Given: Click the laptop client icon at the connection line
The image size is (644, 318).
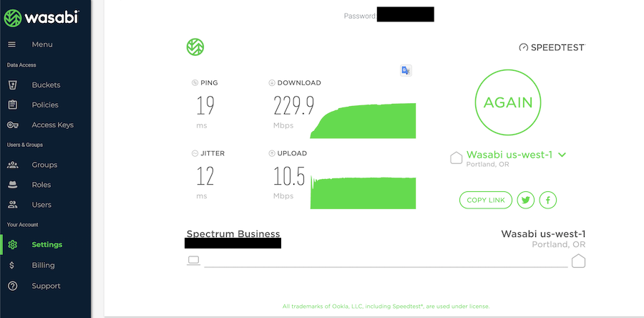Looking at the screenshot, I should 193,261.
